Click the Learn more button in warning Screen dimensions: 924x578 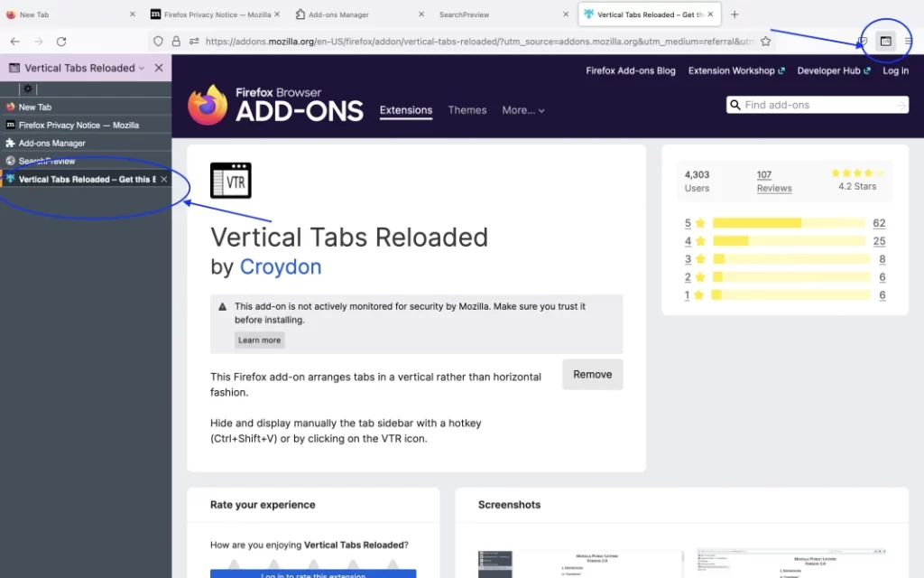259,340
